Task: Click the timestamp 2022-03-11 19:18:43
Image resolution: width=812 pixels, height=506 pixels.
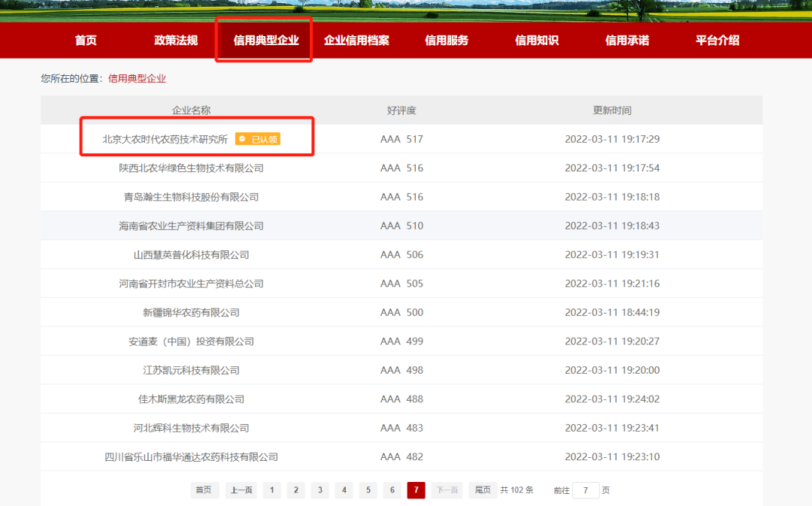Action: (612, 226)
